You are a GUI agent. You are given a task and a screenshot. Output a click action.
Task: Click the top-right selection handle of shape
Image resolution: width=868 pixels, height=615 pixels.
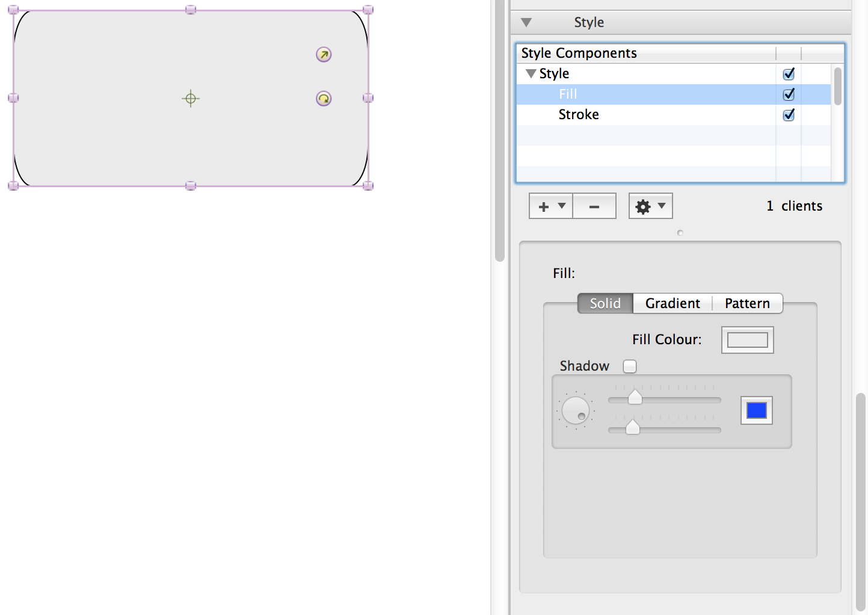(368, 10)
